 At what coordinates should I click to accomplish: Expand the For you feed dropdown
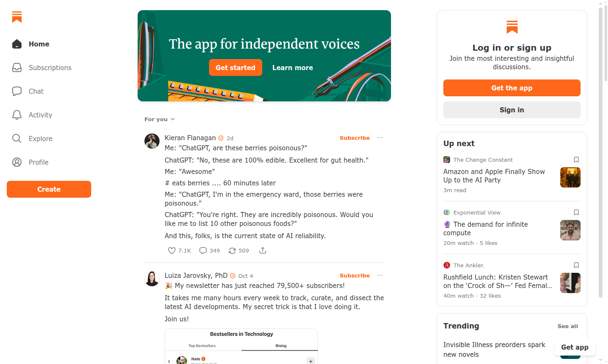pyautogui.click(x=160, y=120)
